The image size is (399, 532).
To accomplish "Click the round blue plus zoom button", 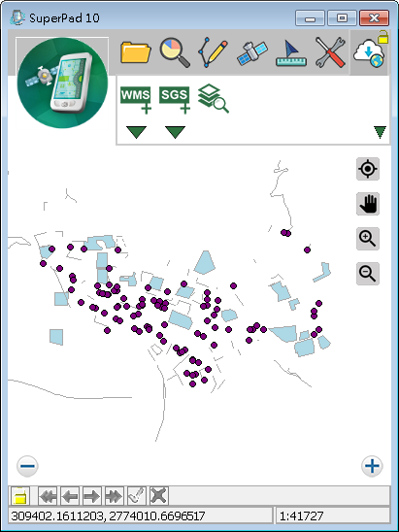I will (x=372, y=466).
